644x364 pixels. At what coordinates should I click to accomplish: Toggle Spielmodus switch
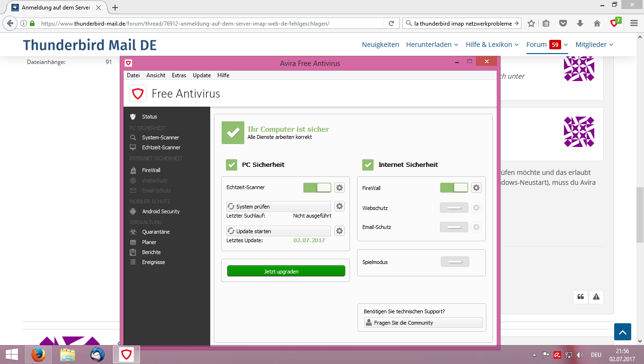coord(455,262)
